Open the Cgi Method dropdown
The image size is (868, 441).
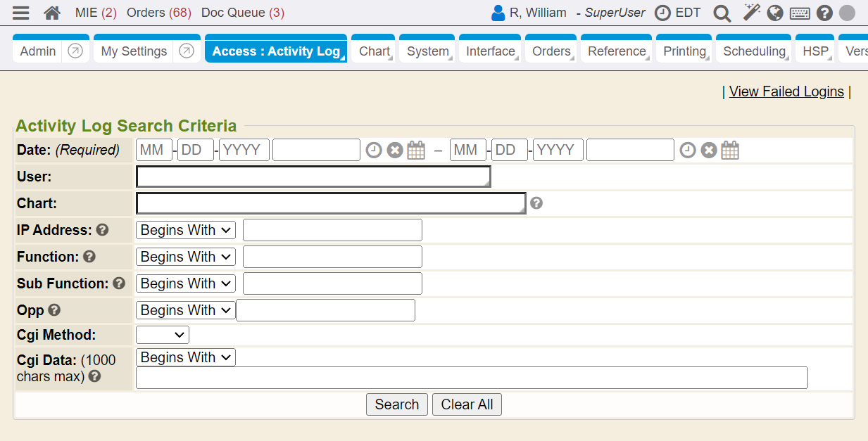(163, 335)
